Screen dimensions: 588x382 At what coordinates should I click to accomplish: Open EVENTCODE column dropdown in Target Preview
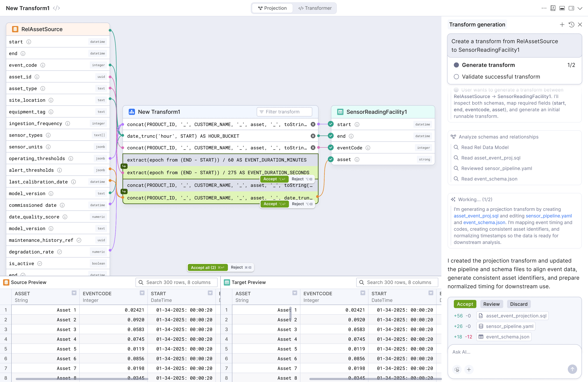pyautogui.click(x=363, y=293)
